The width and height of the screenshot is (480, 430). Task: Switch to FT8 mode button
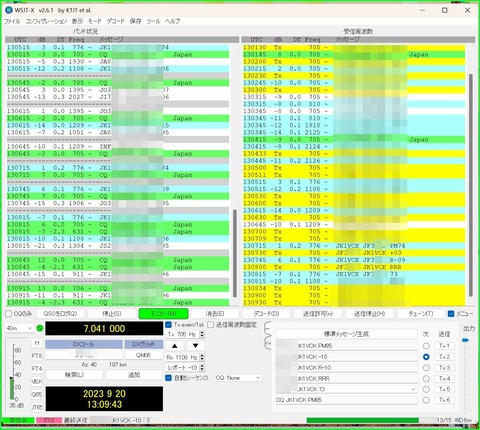(37, 356)
